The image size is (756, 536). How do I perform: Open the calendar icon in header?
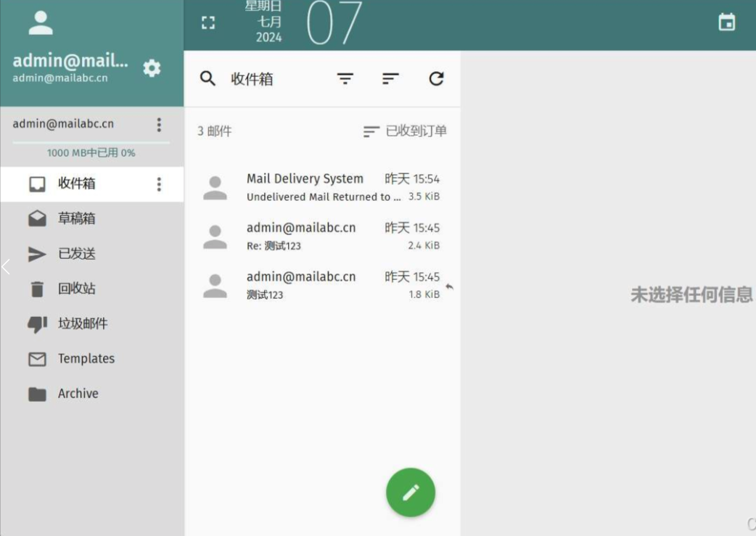(726, 22)
